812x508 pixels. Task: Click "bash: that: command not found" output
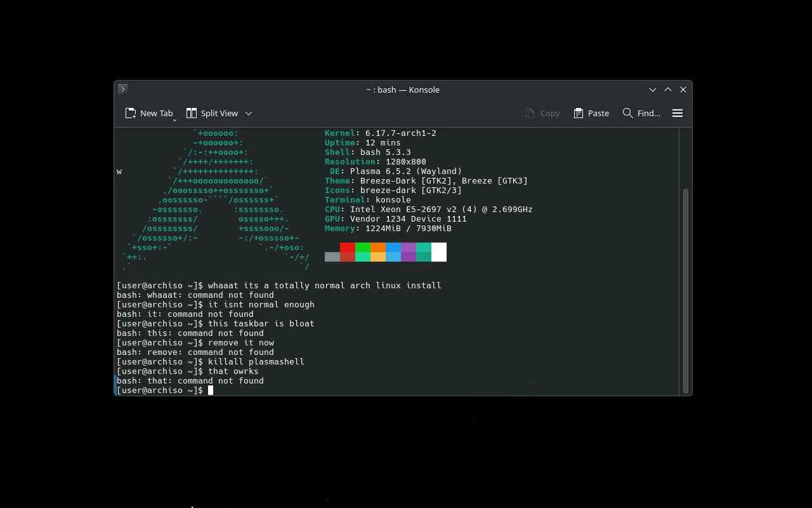coord(190,381)
